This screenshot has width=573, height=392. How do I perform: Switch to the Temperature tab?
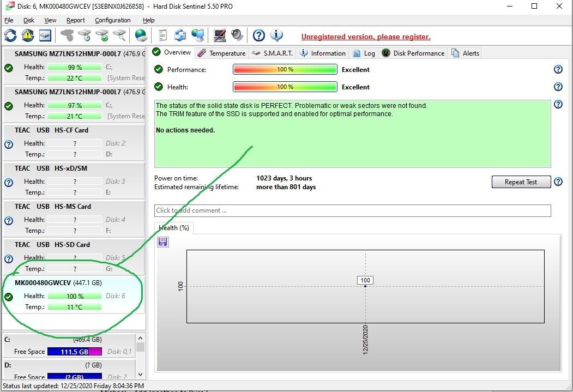[222, 53]
